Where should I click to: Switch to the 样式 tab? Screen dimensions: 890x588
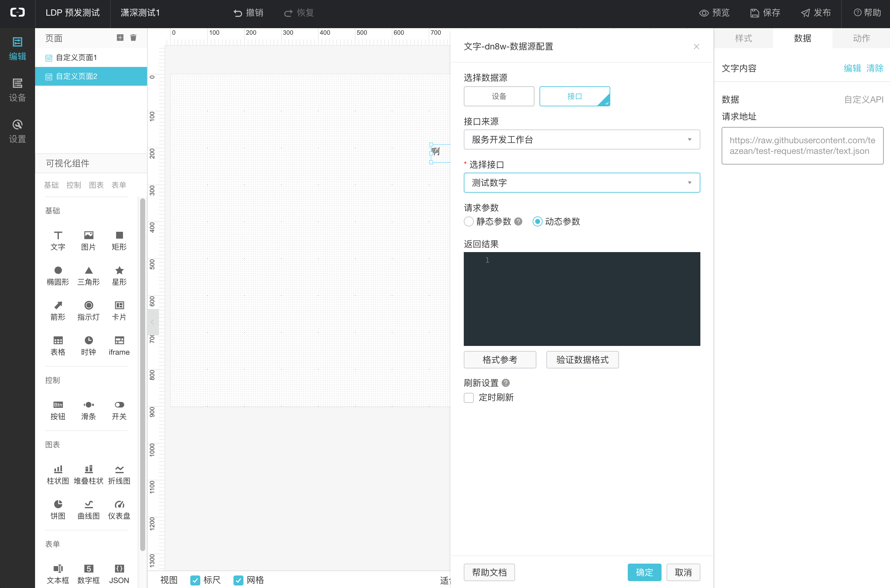point(743,38)
